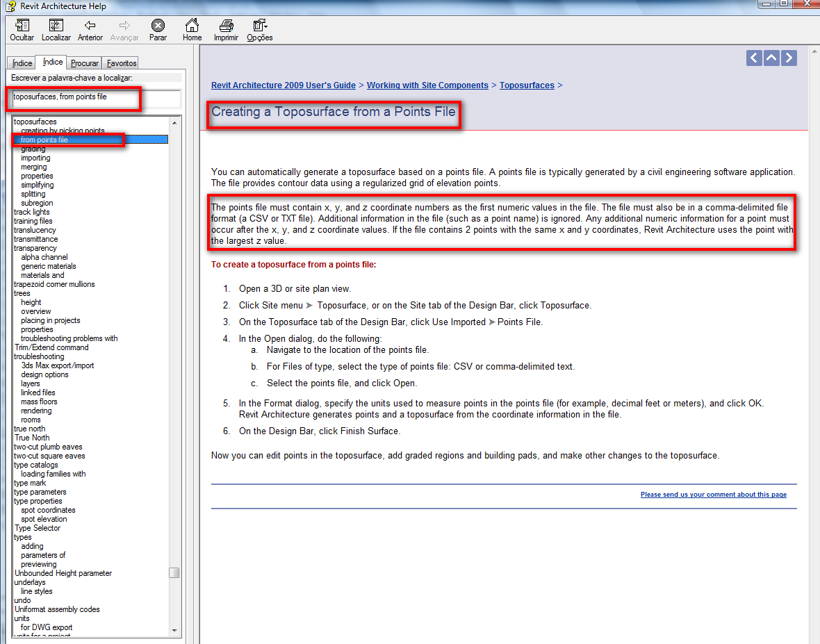Click the next topic arrow button
The image size is (820, 644).
click(x=789, y=58)
